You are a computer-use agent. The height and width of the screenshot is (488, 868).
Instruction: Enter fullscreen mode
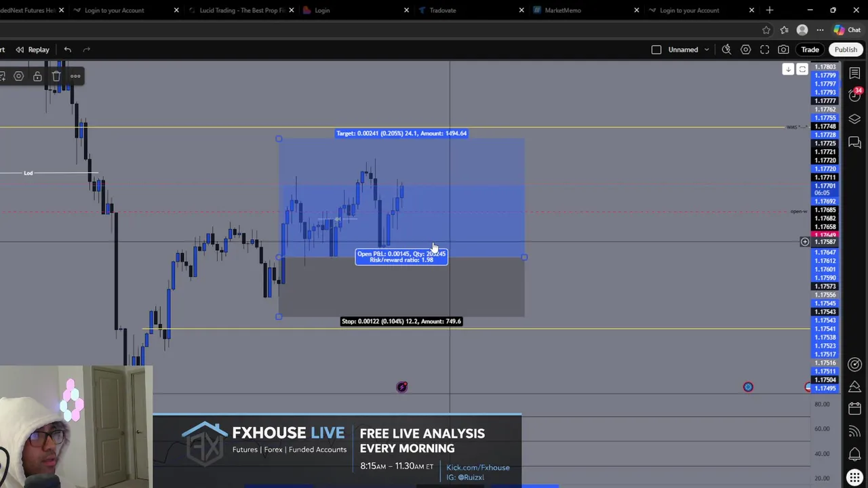[764, 49]
